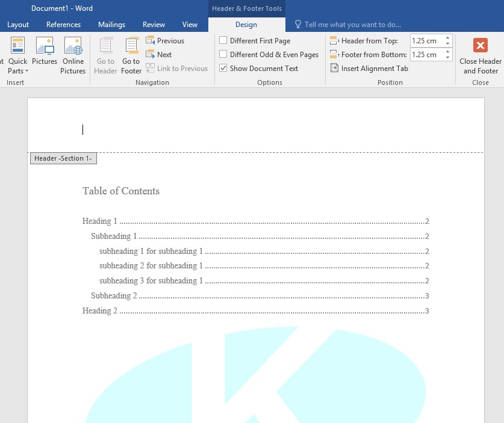Viewport: 504px width, 423px height.
Task: Click the Previous button label
Action: [x=170, y=41]
